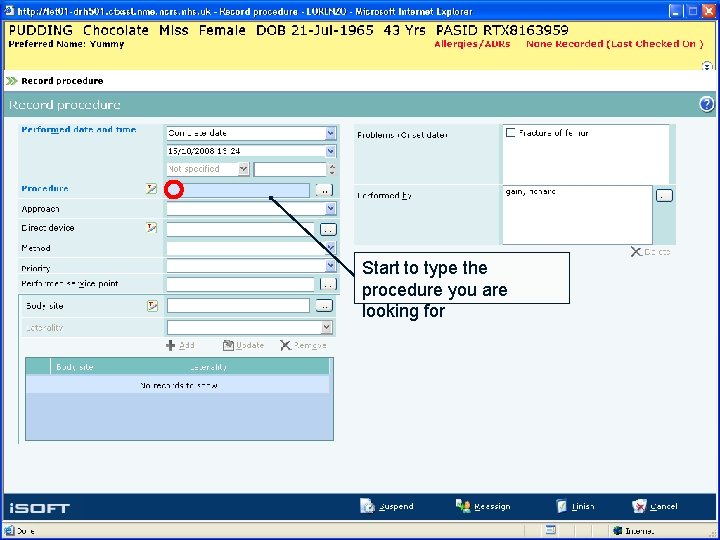Screen dimensions: 720x540
Task: Click the None Recorded allergies text
Action: coord(615,44)
